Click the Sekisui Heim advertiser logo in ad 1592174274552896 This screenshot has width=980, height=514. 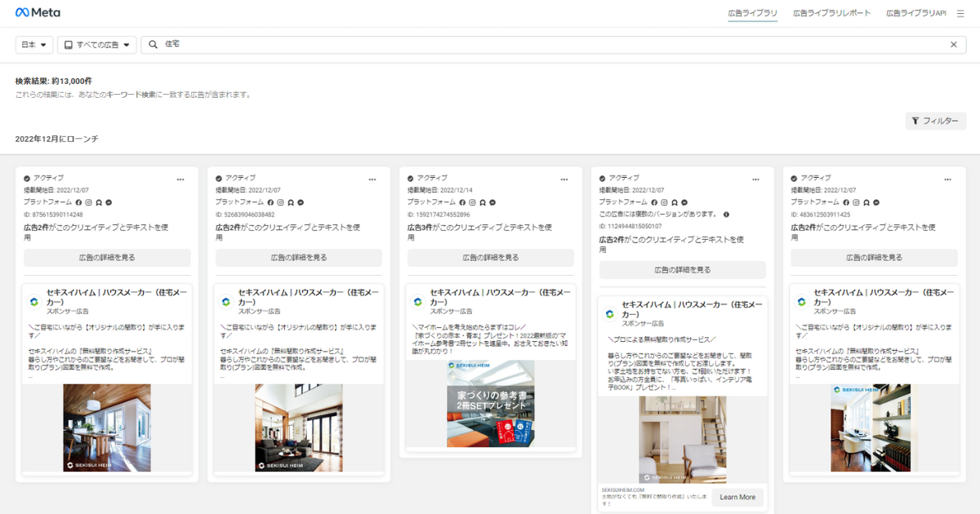[x=418, y=301]
